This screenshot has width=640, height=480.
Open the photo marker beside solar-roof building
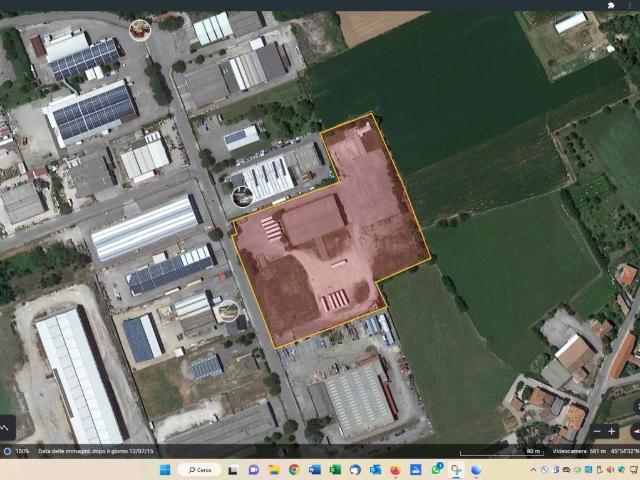(x=226, y=312)
